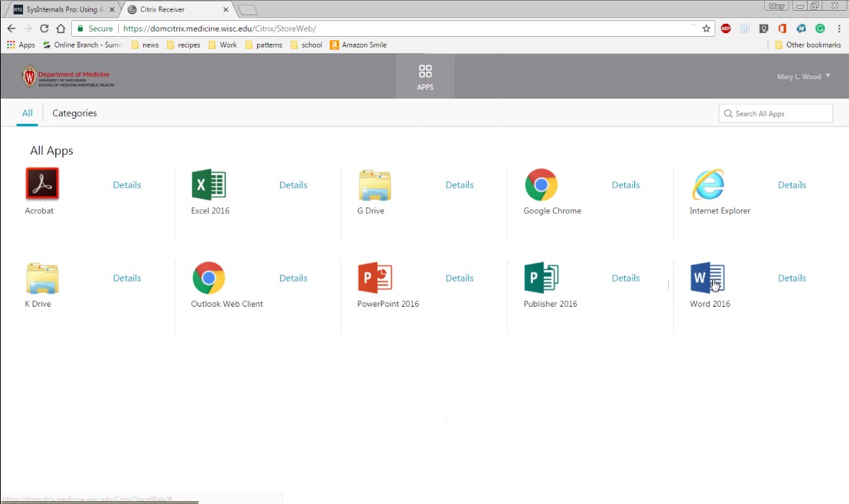
Task: View Details for K Drive
Action: click(x=127, y=278)
